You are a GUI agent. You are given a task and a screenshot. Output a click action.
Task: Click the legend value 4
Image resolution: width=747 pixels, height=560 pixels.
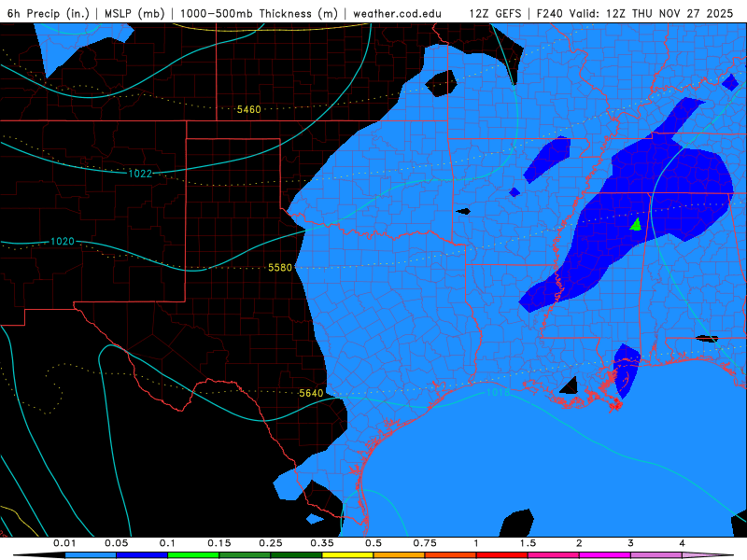[683, 543]
